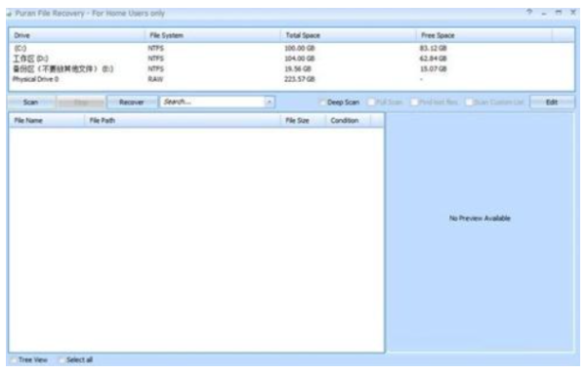Click the Scan button
588x374 pixels.
(x=31, y=103)
